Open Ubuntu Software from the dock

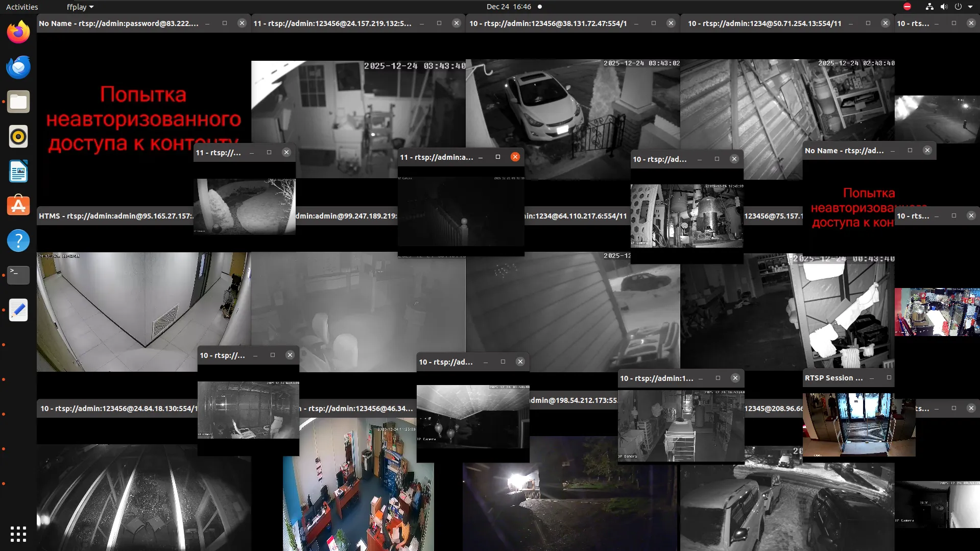(x=18, y=206)
